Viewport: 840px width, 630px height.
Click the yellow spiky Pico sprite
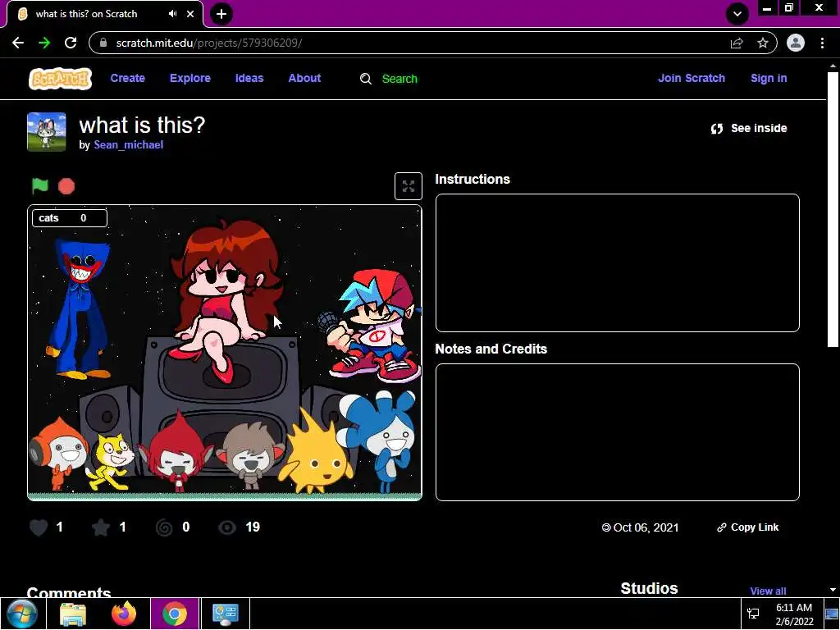point(316,454)
